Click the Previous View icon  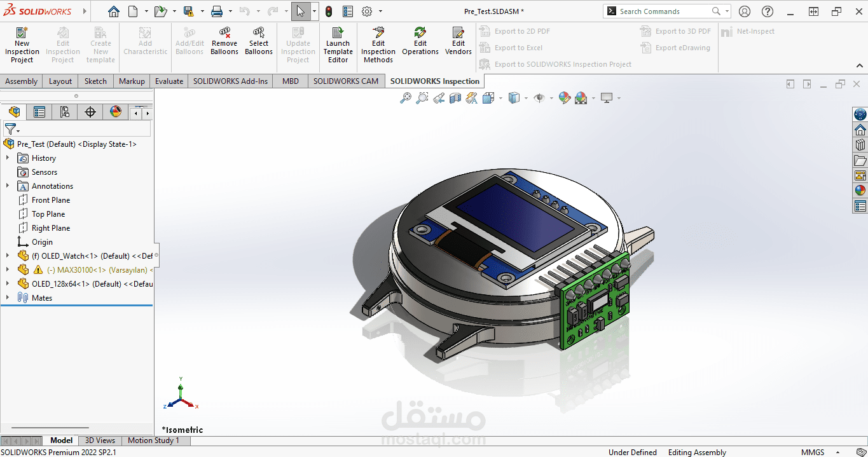(439, 98)
